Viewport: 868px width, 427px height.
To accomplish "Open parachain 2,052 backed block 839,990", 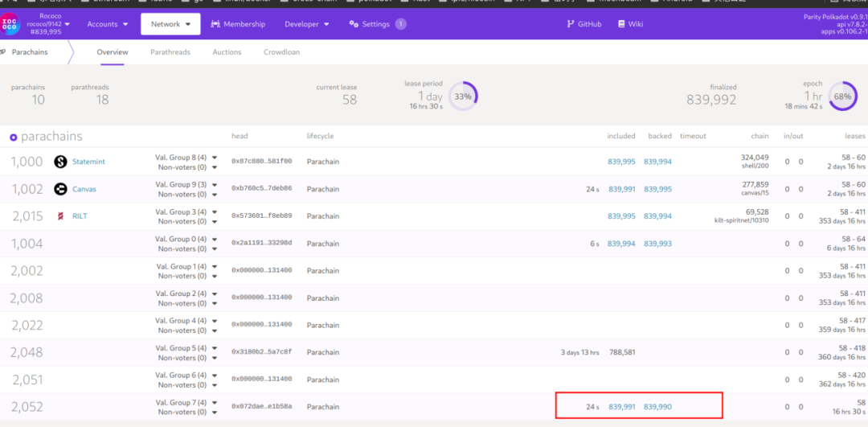I will (x=657, y=407).
